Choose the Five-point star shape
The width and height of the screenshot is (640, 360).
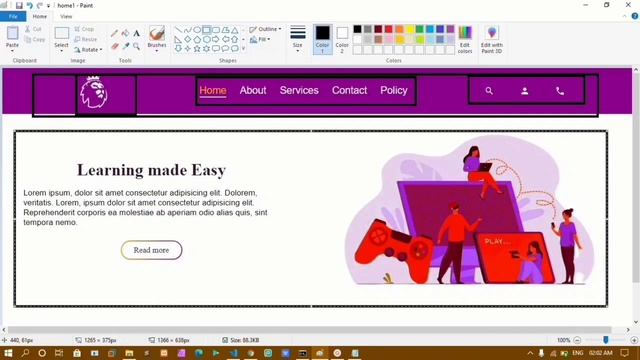click(x=197, y=49)
